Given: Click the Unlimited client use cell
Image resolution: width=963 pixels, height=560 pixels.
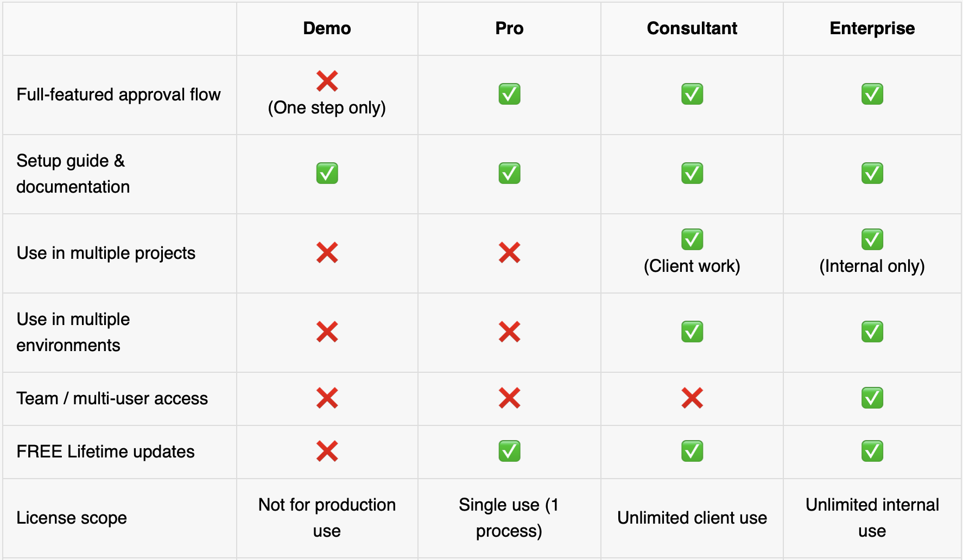Looking at the screenshot, I should point(692,518).
